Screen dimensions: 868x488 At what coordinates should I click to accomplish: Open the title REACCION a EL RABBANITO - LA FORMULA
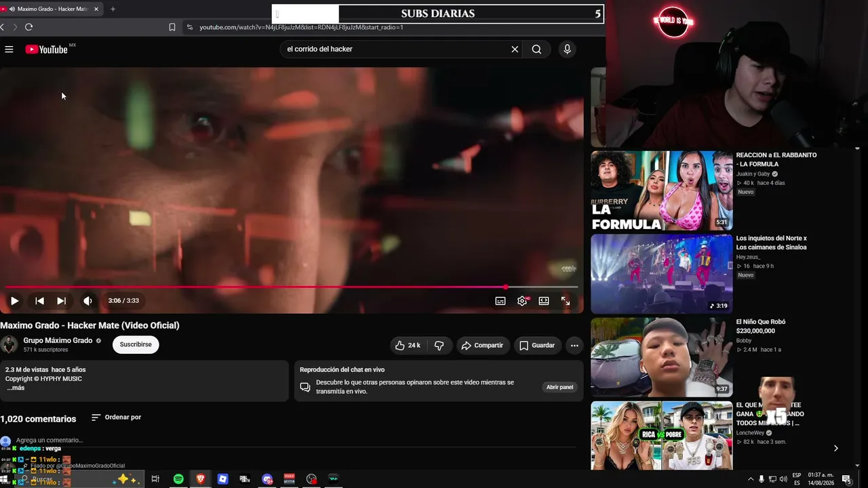776,159
